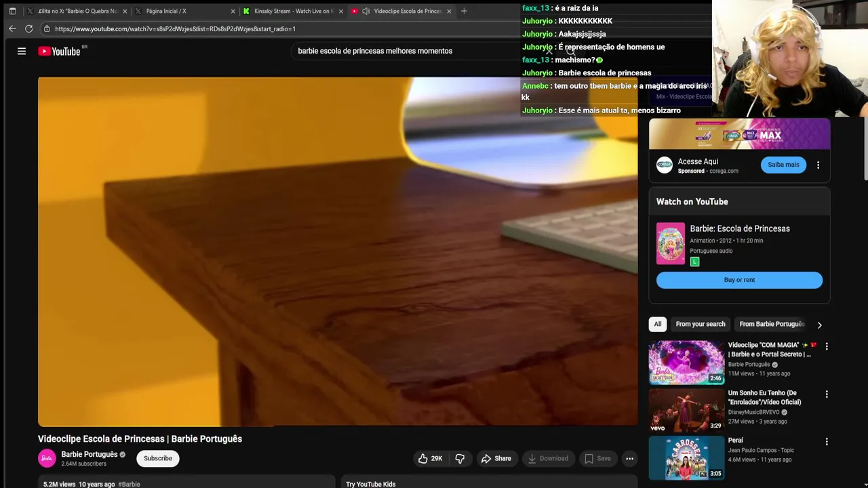The width and height of the screenshot is (868, 488).
Task: Close the 'Página Inicial / X' tab
Action: point(233,11)
